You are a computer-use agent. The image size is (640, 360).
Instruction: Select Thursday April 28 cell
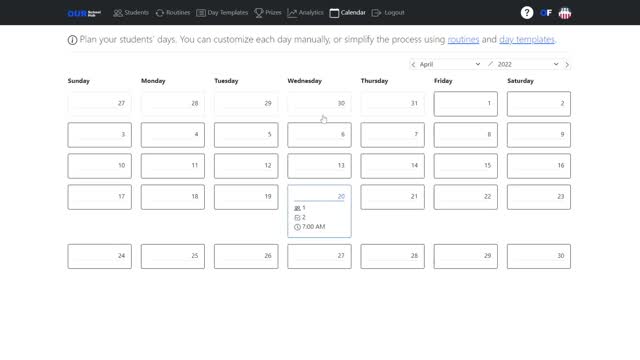click(x=392, y=256)
